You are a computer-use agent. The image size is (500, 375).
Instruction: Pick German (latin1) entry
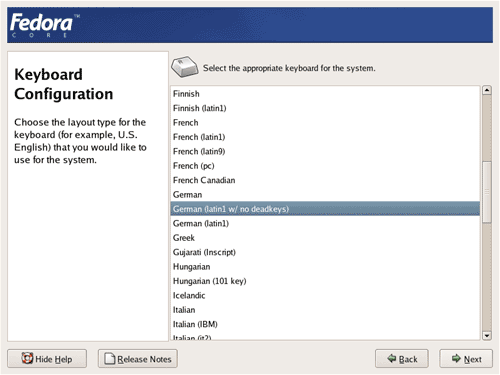(325, 223)
